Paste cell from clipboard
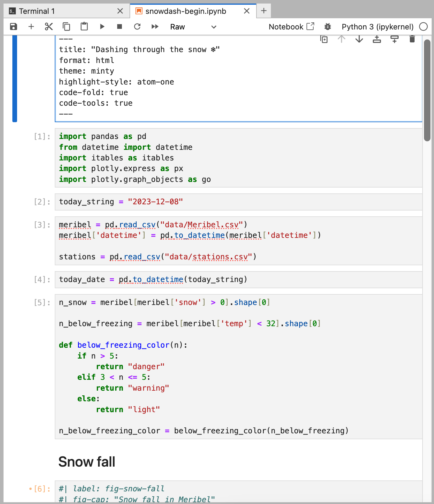The height and width of the screenshot is (504, 434). (84, 27)
